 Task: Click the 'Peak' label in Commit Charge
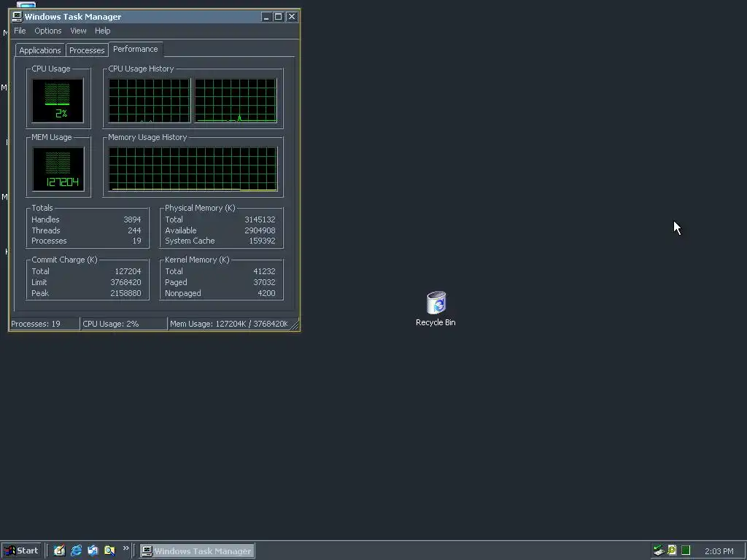click(x=40, y=293)
